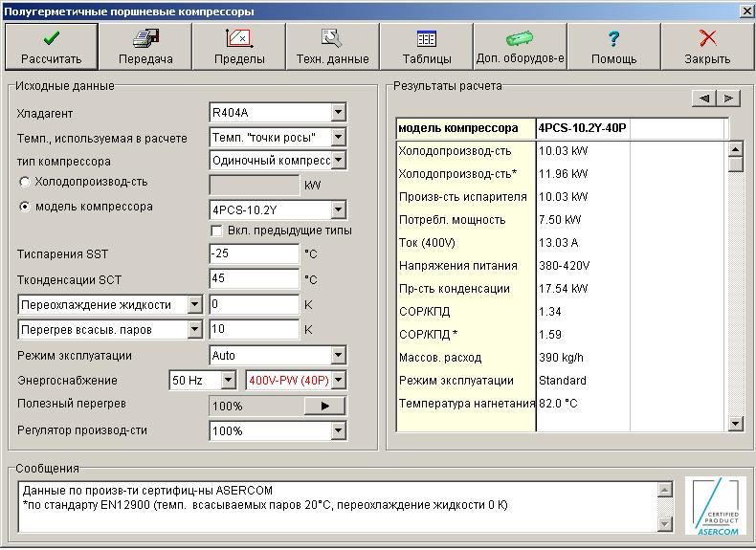Open Режим эксплуатации Auto dropdown
The width and height of the screenshot is (756, 550).
pyautogui.click(x=339, y=356)
